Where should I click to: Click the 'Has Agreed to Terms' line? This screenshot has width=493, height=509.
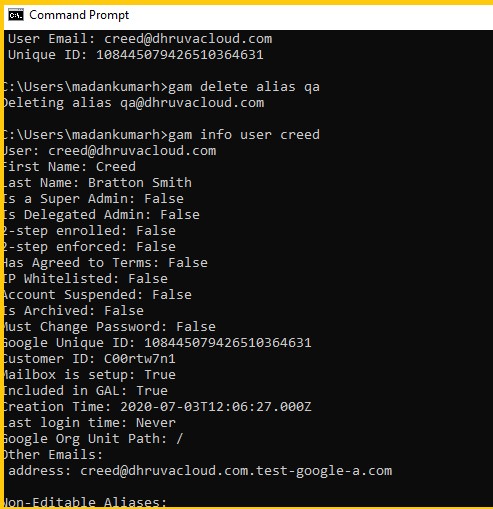[x=106, y=263]
